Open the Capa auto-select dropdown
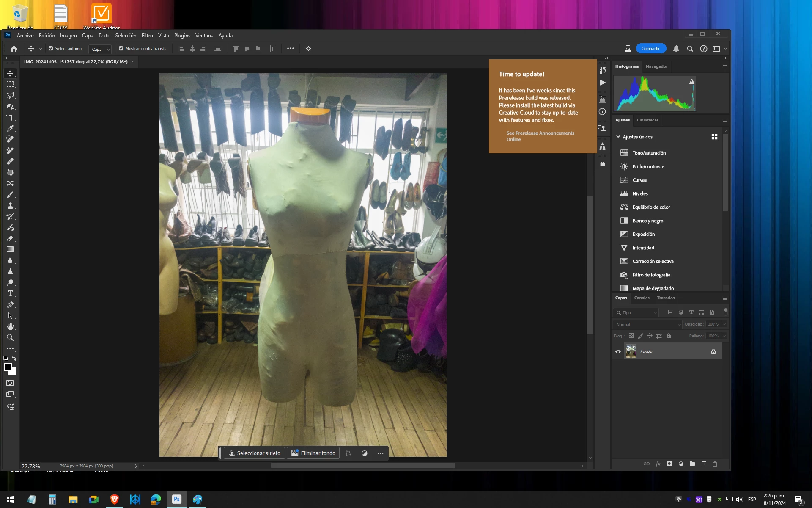 point(100,49)
